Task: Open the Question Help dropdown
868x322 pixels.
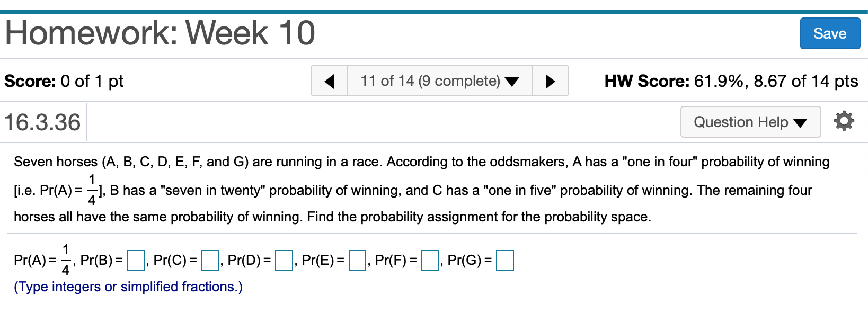Action: click(x=750, y=122)
